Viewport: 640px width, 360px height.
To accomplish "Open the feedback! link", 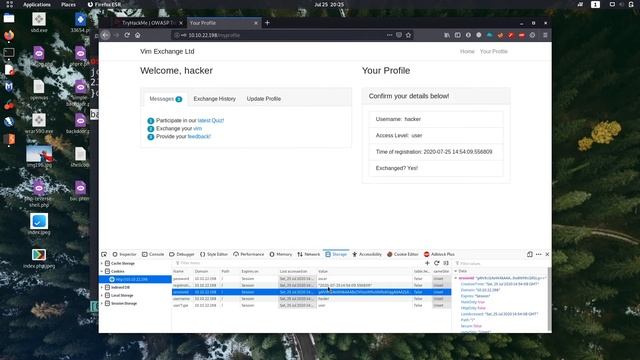I will 199,136.
